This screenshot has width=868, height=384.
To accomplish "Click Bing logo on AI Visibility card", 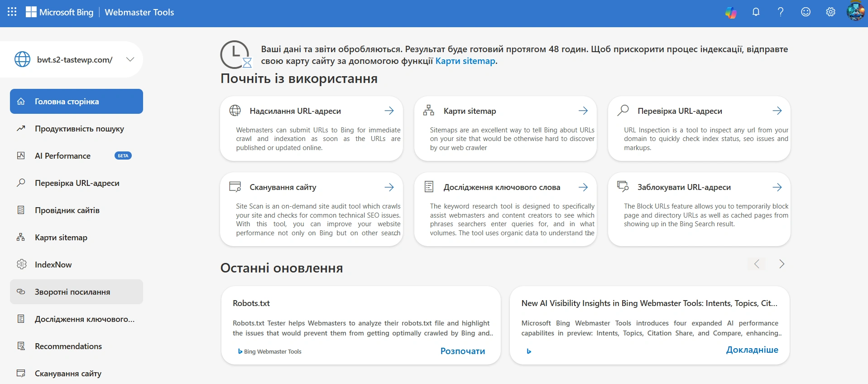I will (x=529, y=351).
